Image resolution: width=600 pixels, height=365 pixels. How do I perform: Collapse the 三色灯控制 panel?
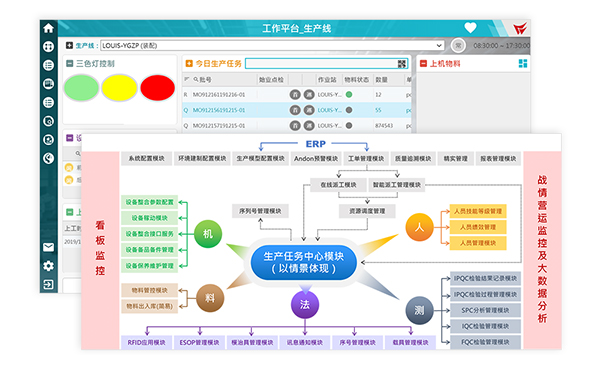click(x=70, y=64)
